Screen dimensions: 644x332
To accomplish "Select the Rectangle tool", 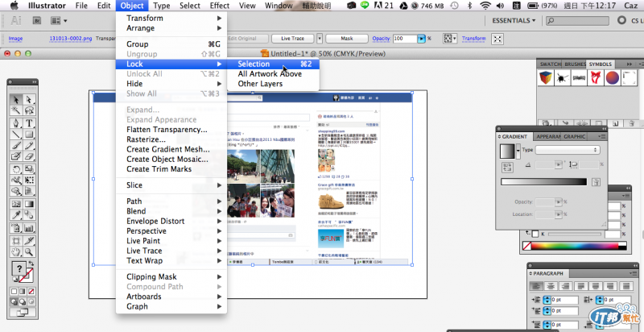I will [29, 135].
